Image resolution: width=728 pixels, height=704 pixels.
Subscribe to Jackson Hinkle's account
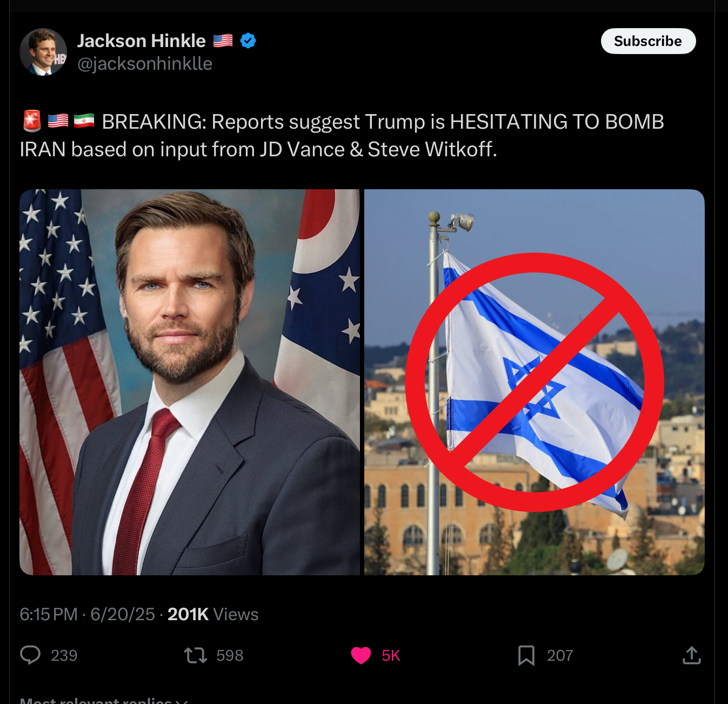click(648, 41)
